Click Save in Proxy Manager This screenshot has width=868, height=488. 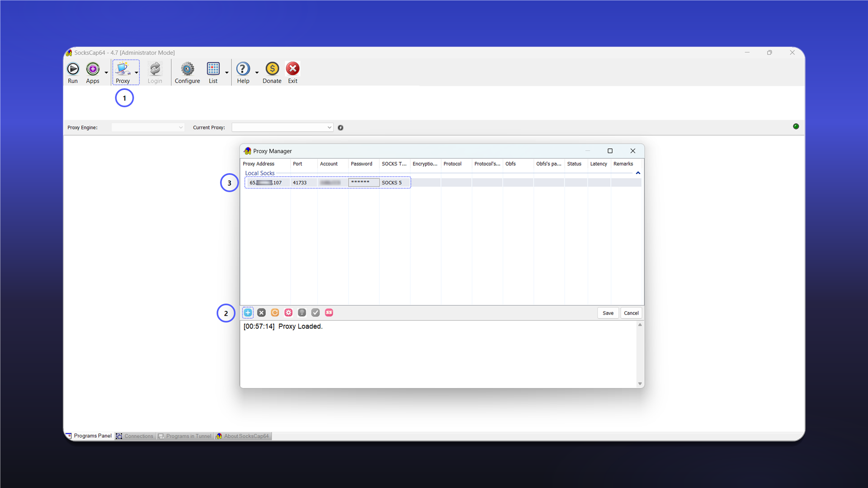[x=608, y=313]
